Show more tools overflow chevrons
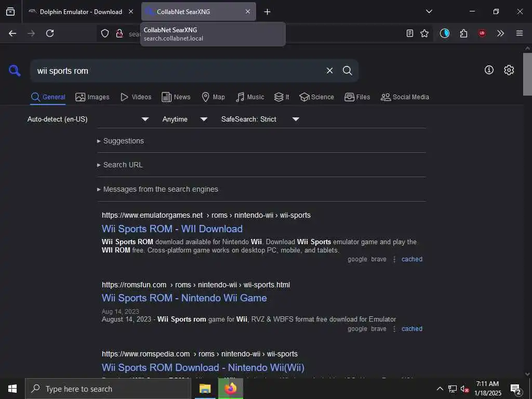 coord(500,33)
